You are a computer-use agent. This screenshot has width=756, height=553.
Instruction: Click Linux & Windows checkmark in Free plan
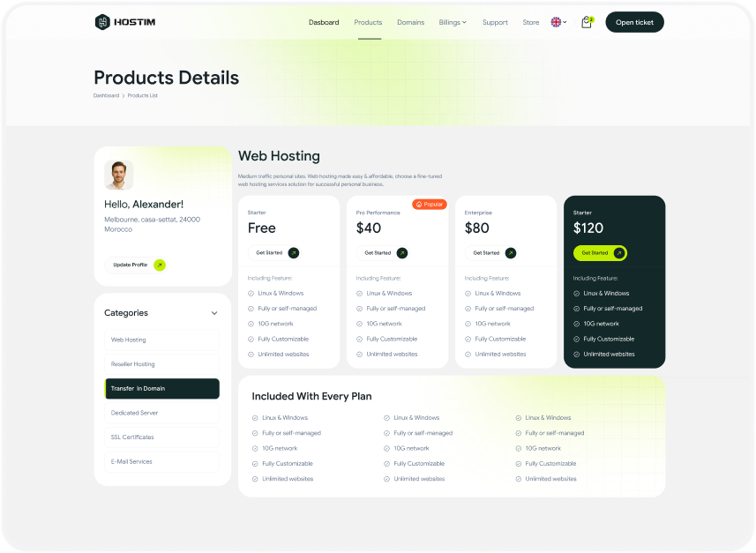pyautogui.click(x=251, y=294)
